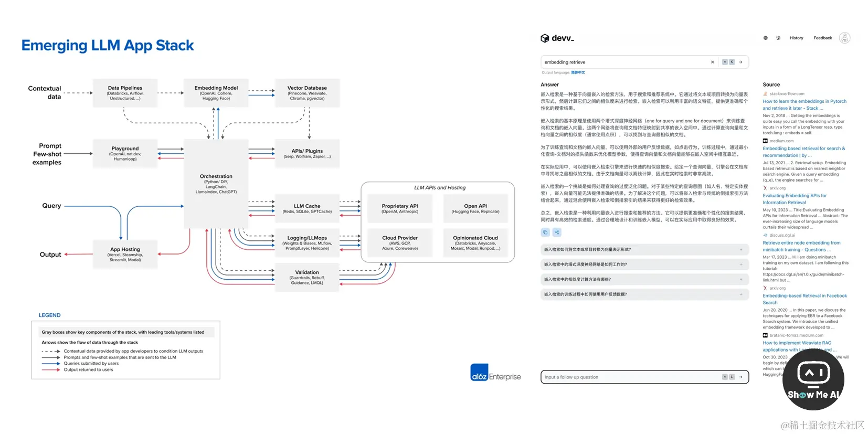Share the answer using the share icon
This screenshot has width=868, height=434.
[x=557, y=232]
